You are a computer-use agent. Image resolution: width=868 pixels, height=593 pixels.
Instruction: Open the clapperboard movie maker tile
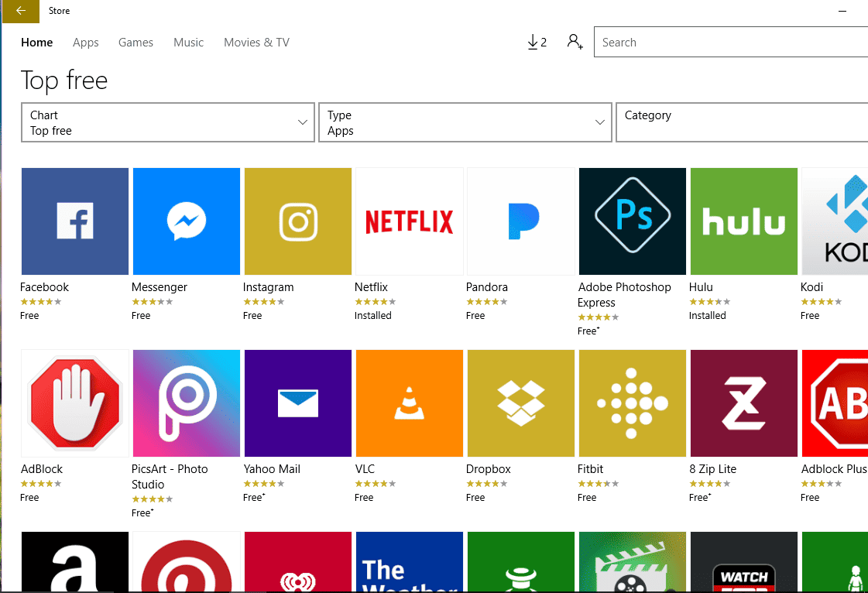(x=632, y=561)
